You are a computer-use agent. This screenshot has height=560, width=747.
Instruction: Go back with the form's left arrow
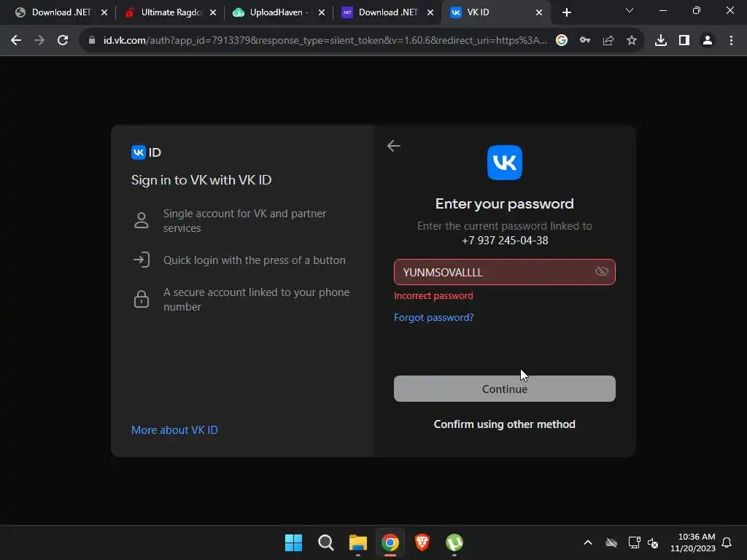393,146
